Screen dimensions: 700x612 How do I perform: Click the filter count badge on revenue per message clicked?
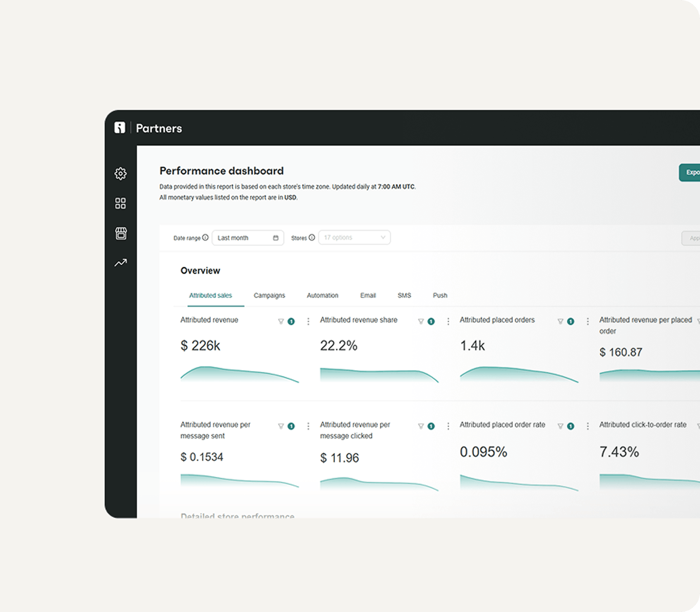click(x=431, y=426)
